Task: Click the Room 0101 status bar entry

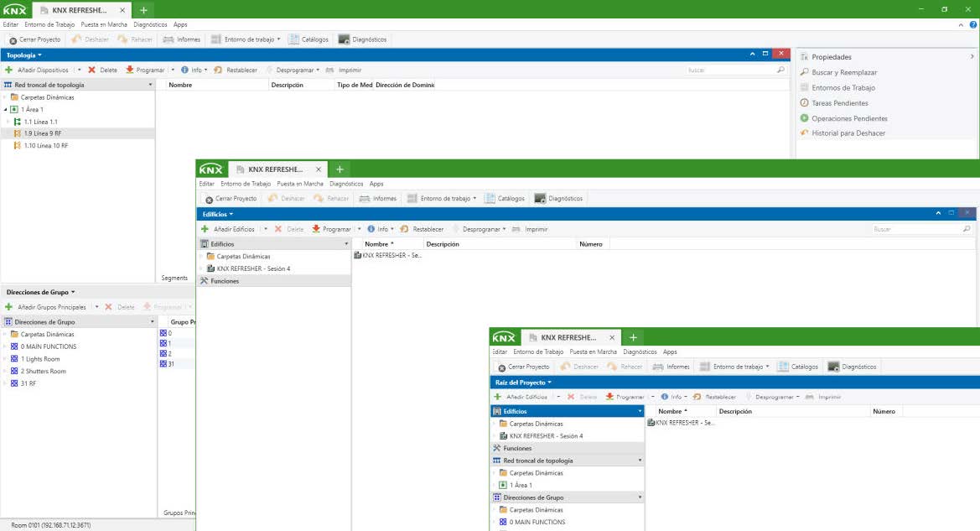Action: (x=50, y=525)
